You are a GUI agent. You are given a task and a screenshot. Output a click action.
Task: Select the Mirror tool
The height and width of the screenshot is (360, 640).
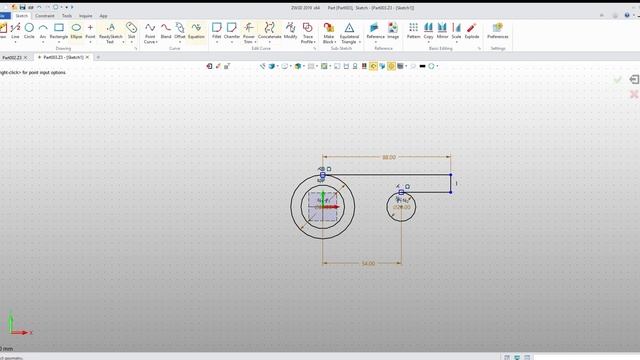pyautogui.click(x=442, y=31)
